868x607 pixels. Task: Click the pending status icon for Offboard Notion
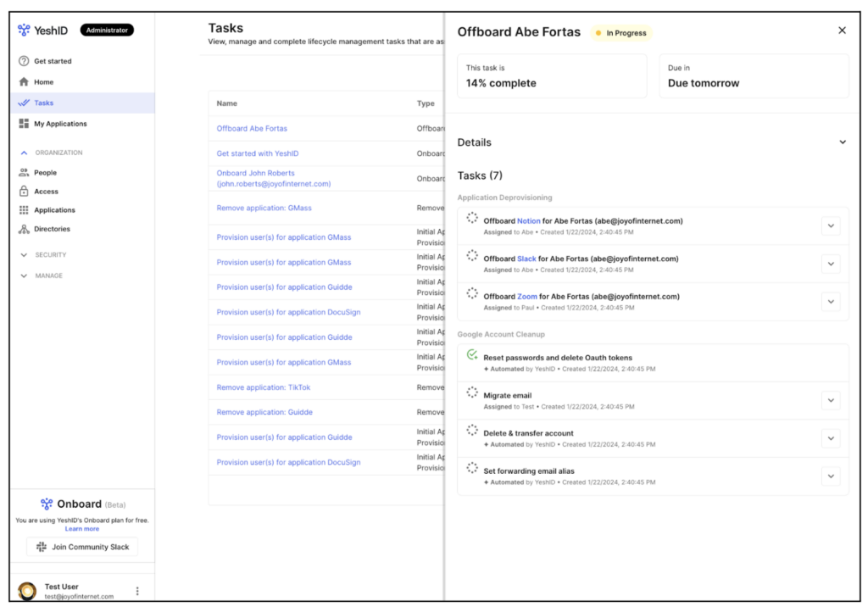471,218
